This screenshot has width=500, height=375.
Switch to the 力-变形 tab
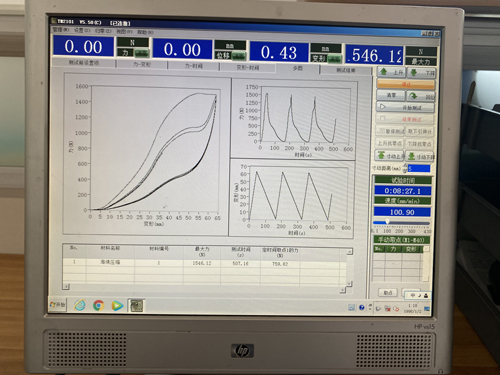tap(142, 64)
